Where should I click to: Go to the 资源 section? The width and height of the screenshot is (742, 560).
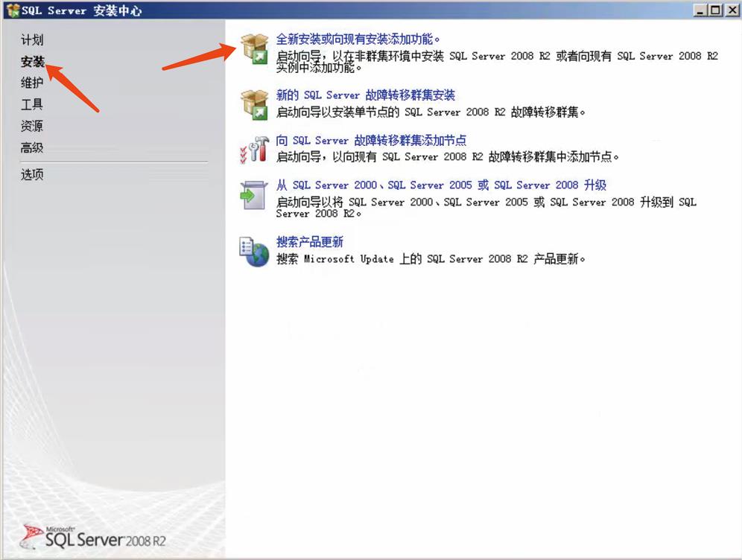click(x=32, y=127)
